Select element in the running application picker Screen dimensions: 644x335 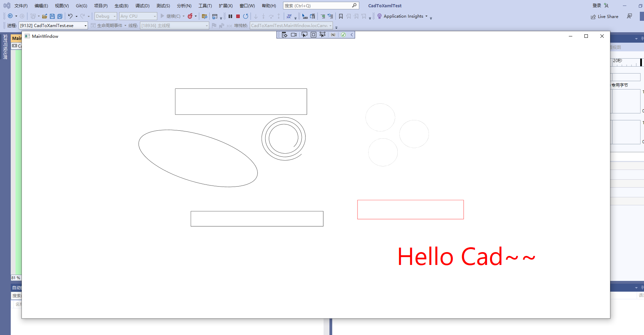tap(305, 35)
